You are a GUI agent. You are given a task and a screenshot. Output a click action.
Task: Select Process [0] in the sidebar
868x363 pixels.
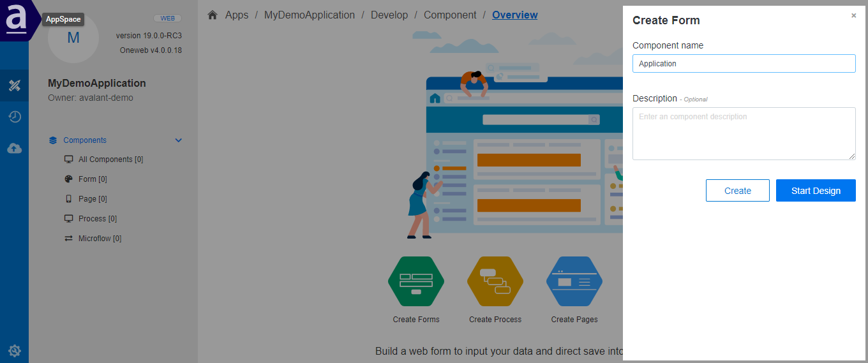pos(98,219)
